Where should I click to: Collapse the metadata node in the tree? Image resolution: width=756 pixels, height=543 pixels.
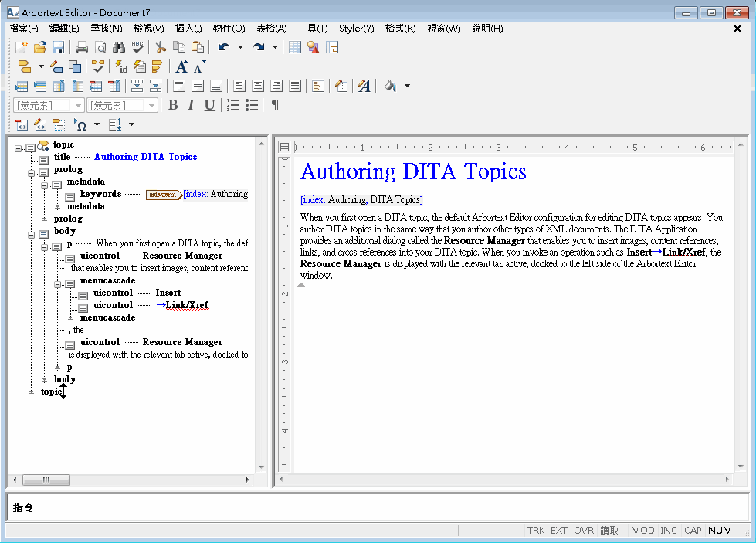(44, 185)
